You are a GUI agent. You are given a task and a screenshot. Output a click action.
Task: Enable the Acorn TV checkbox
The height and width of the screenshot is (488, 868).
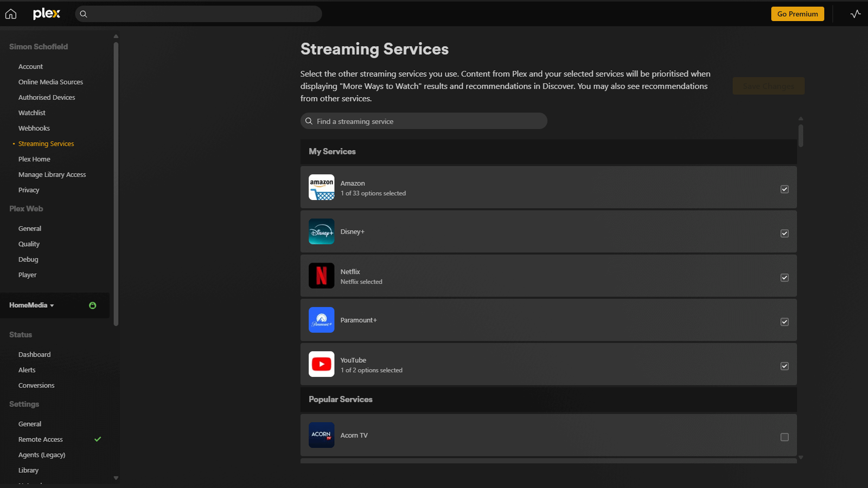coord(784,437)
